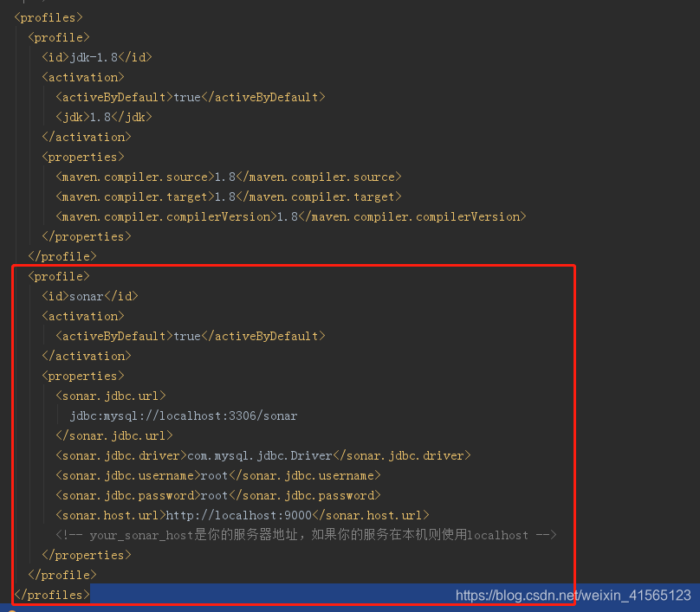Click the maven.compiler.source property line
Viewport: 700px width, 612px height.
229,177
